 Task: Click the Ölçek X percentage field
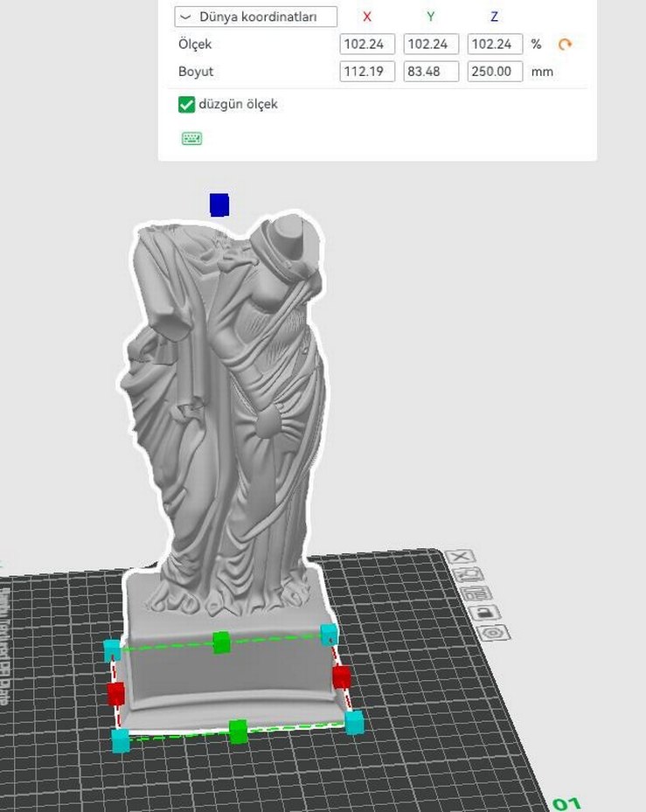tap(367, 45)
